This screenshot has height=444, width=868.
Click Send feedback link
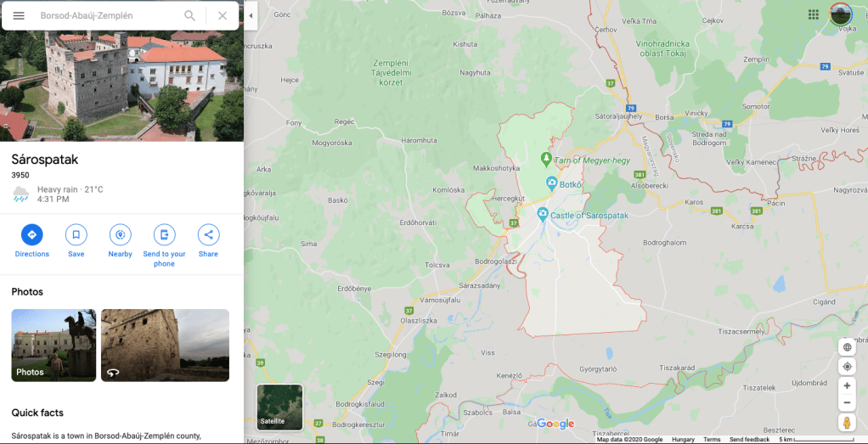[749, 440]
